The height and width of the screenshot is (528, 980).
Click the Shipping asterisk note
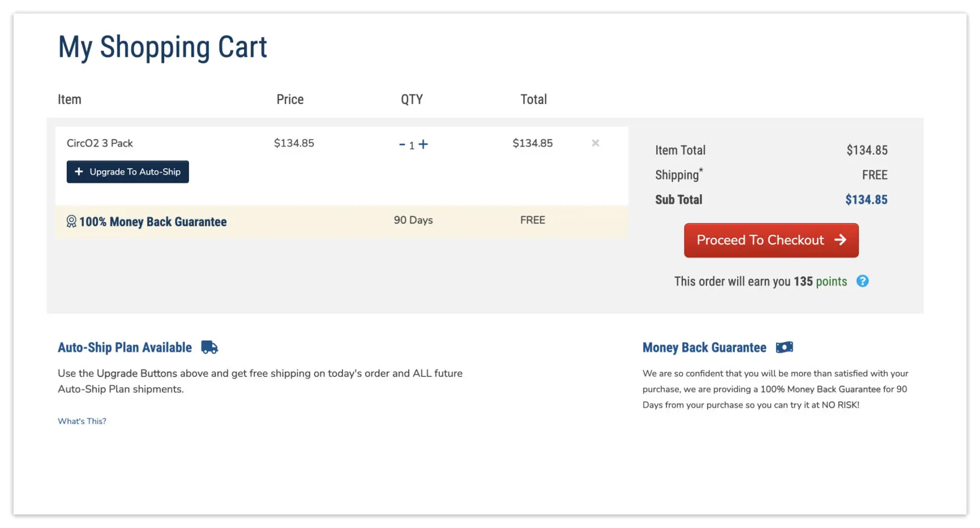point(700,170)
